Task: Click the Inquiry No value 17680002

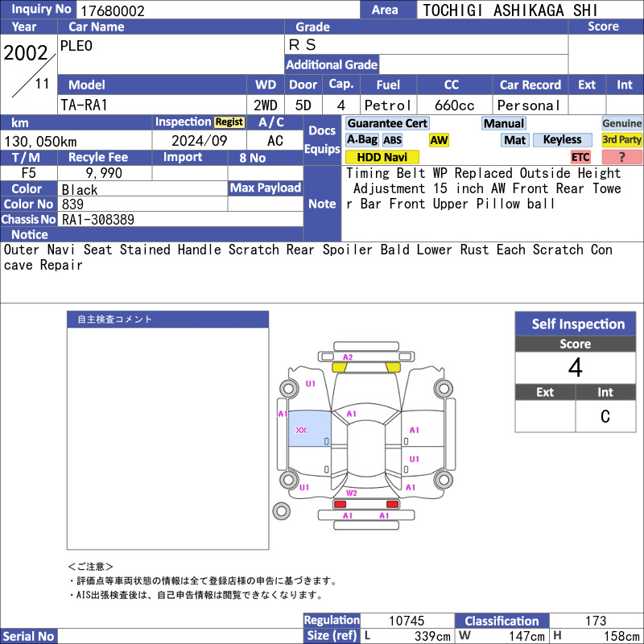Action: pyautogui.click(x=217, y=10)
